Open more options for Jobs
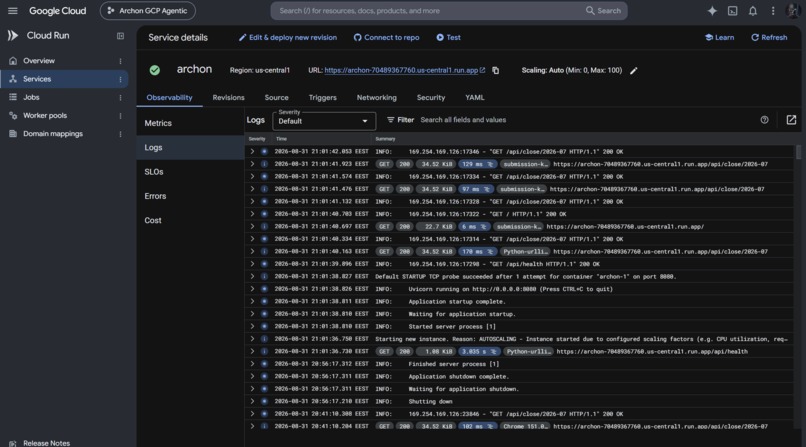Viewport: 806px width, 447px height. (120, 98)
